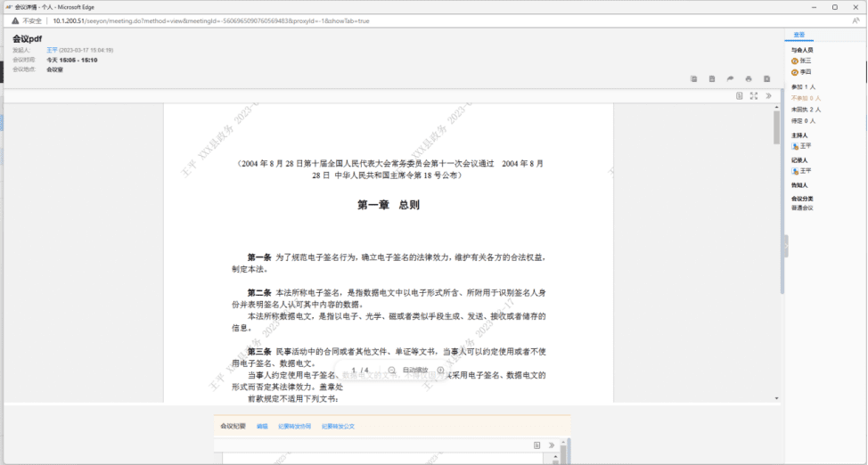The image size is (868, 465).
Task: Expand the double-chevron menu above the PDF viewer
Action: click(x=769, y=96)
